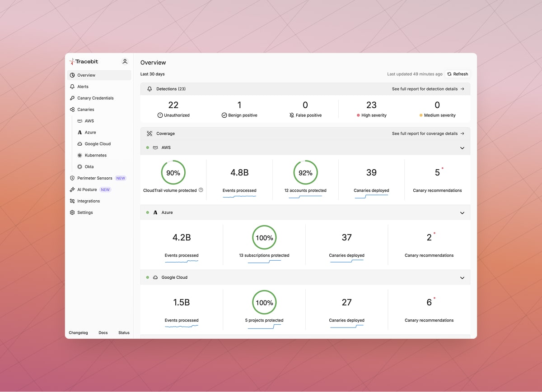Open Canary Credentials key icon
Viewport: 542px width, 392px height.
[x=72, y=98]
